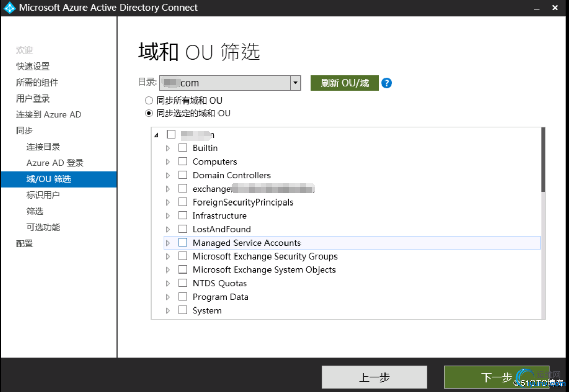Check the System checkbox
Screen dimensions: 569x392
click(x=183, y=311)
